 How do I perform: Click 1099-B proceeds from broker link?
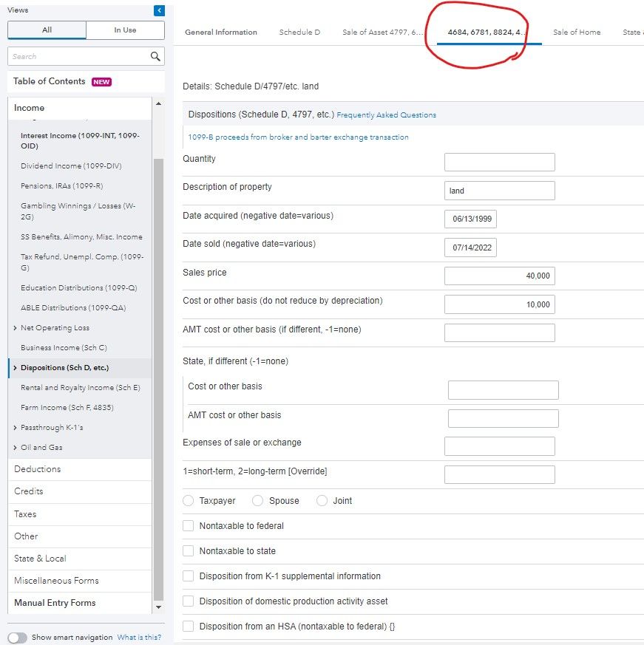(298, 137)
